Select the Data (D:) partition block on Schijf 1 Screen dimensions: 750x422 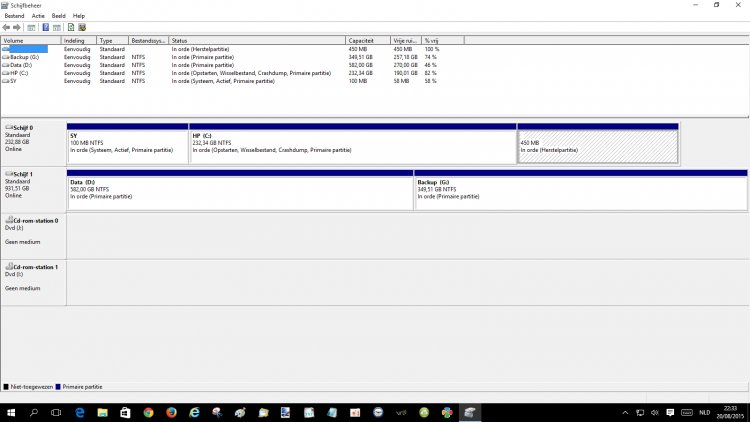pyautogui.click(x=240, y=190)
